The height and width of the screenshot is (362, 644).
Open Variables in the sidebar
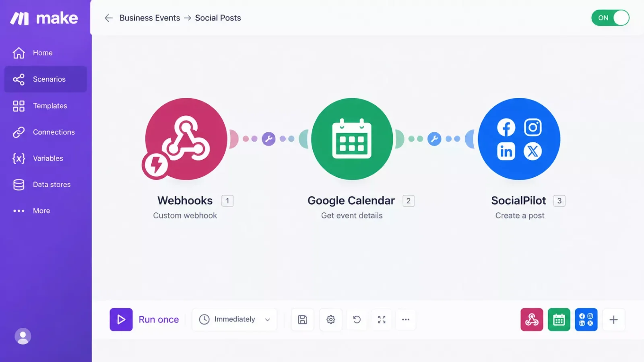45,158
